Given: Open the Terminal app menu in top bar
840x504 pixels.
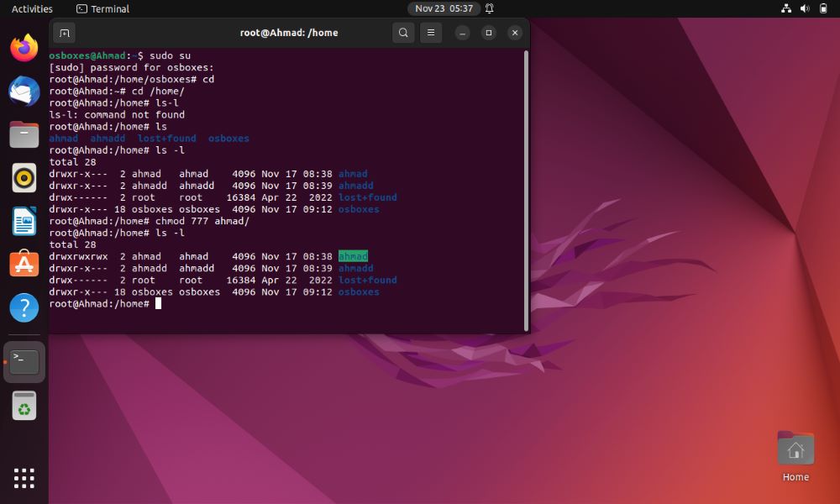Looking at the screenshot, I should click(x=102, y=8).
